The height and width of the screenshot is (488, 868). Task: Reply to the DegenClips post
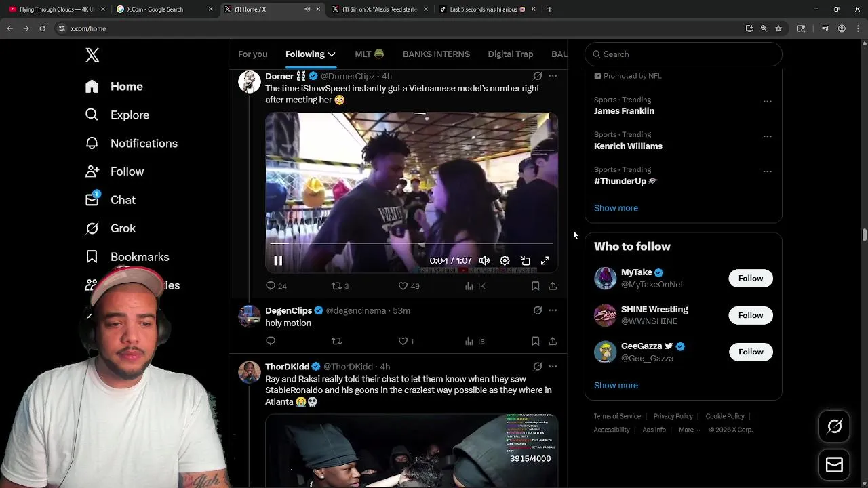click(x=271, y=341)
